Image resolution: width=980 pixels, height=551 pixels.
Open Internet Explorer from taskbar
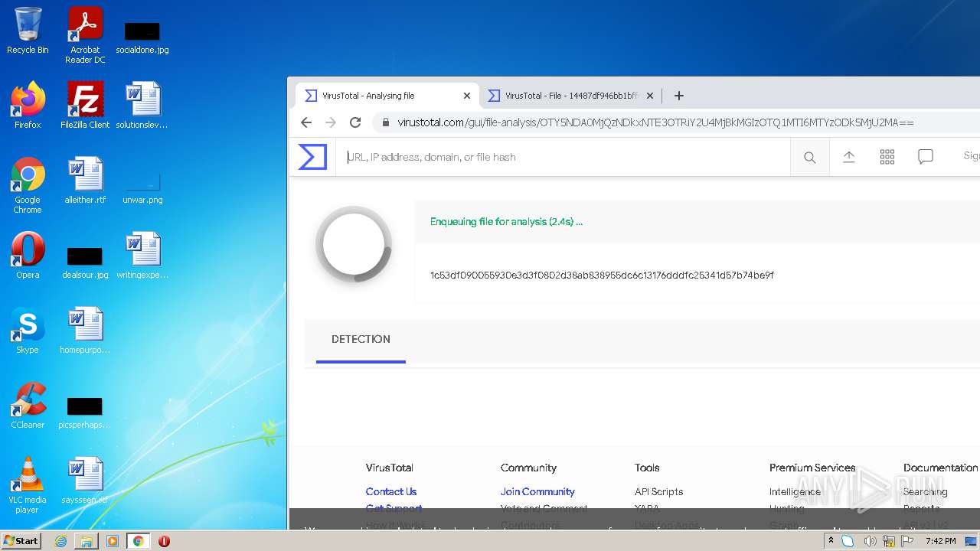[x=60, y=541]
